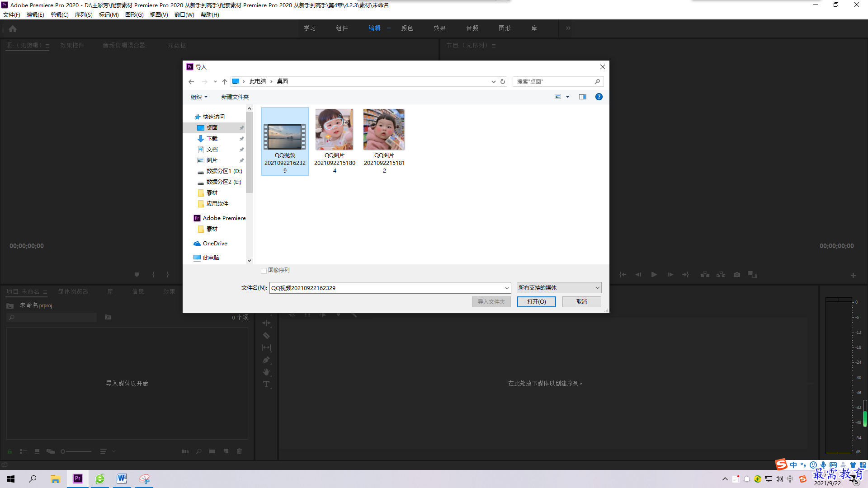The width and height of the screenshot is (868, 488).
Task: Open File Explorer from the taskbar
Action: pos(55,479)
